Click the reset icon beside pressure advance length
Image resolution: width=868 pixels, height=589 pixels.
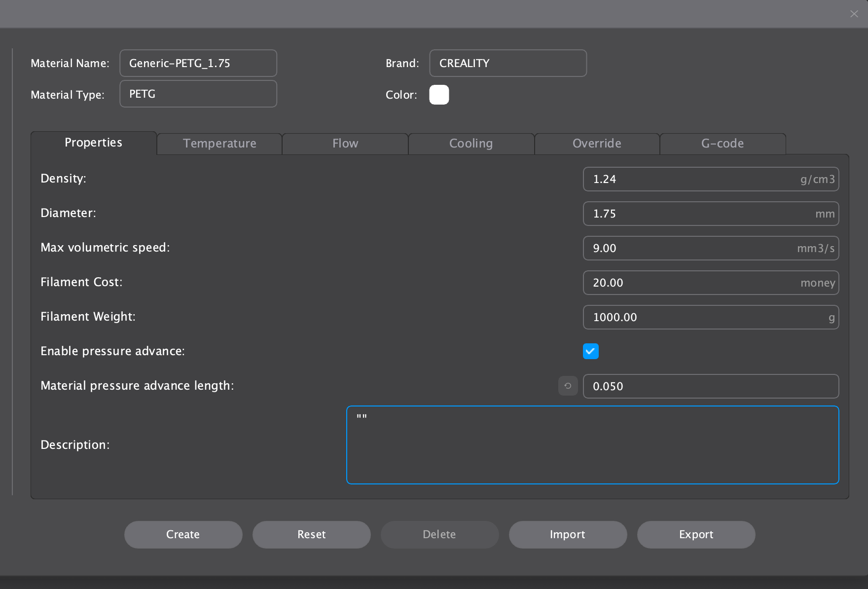[x=568, y=386]
